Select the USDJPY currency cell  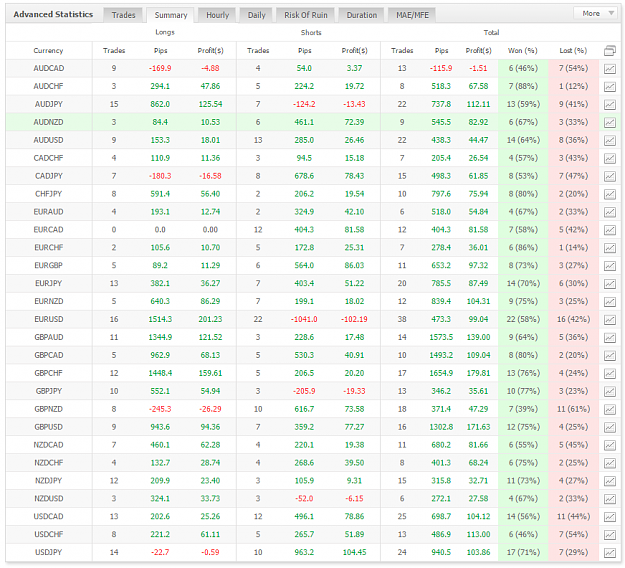[x=49, y=552]
